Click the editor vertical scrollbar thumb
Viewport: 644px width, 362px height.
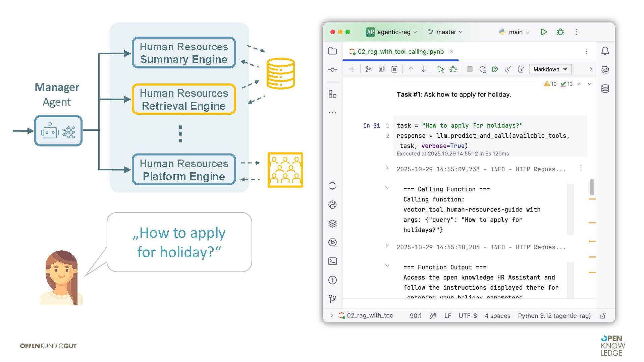tap(592, 187)
